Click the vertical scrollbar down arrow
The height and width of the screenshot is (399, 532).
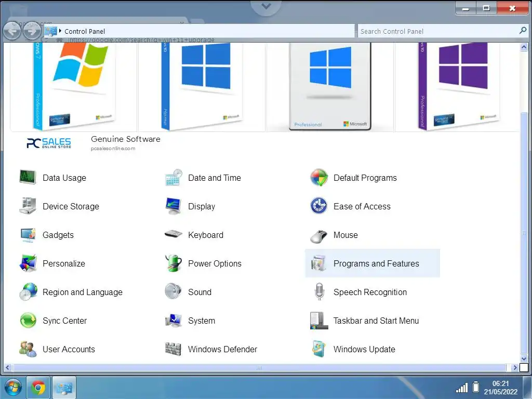click(x=524, y=358)
